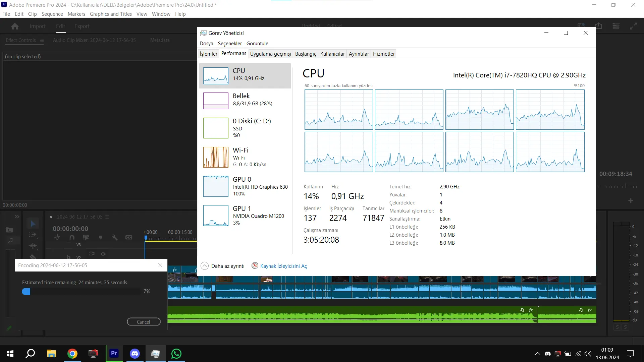Open Timeline Display Settings wrench
644x362 pixels.
click(115, 237)
